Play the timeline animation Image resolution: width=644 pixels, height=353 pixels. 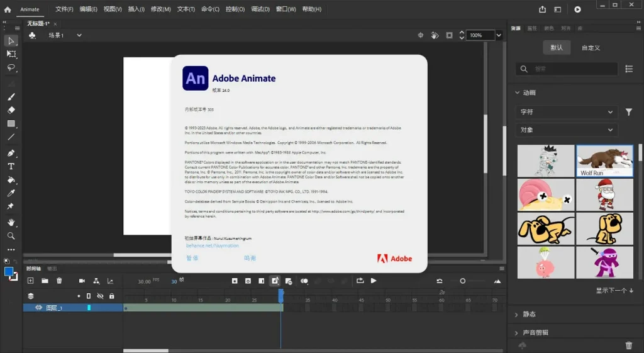374,281
